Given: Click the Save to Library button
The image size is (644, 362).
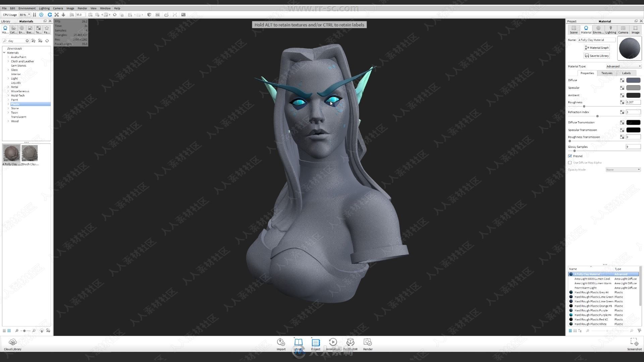Looking at the screenshot, I should pos(597,56).
